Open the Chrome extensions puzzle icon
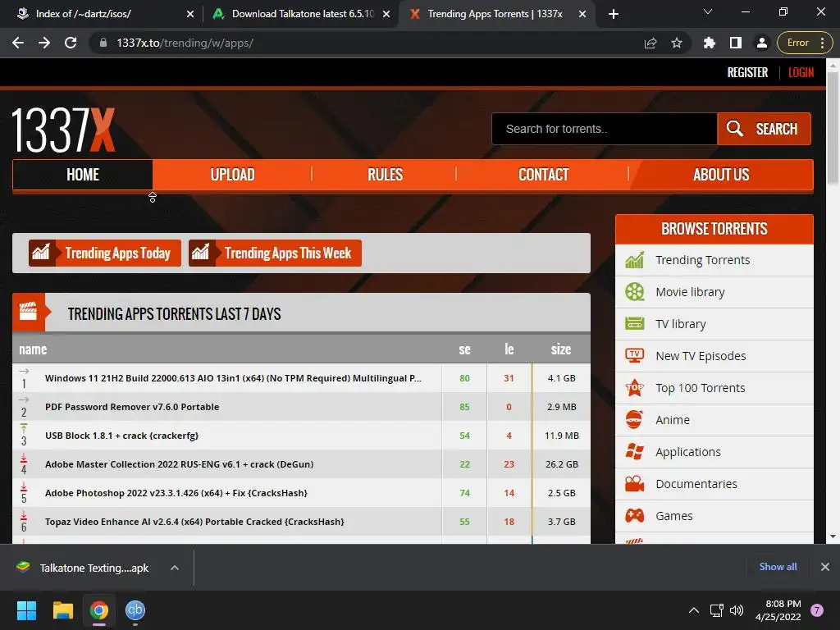The height and width of the screenshot is (630, 840). 710,43
